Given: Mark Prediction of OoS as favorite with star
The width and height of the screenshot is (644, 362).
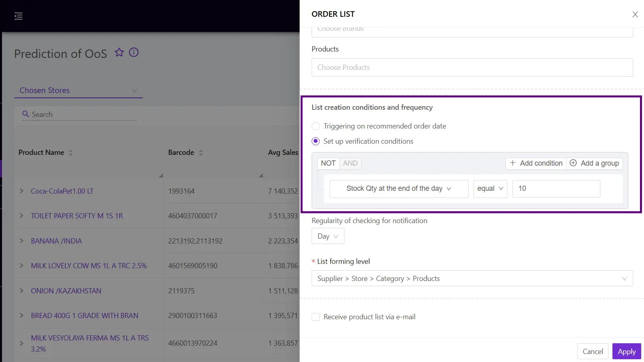Looking at the screenshot, I should click(119, 52).
